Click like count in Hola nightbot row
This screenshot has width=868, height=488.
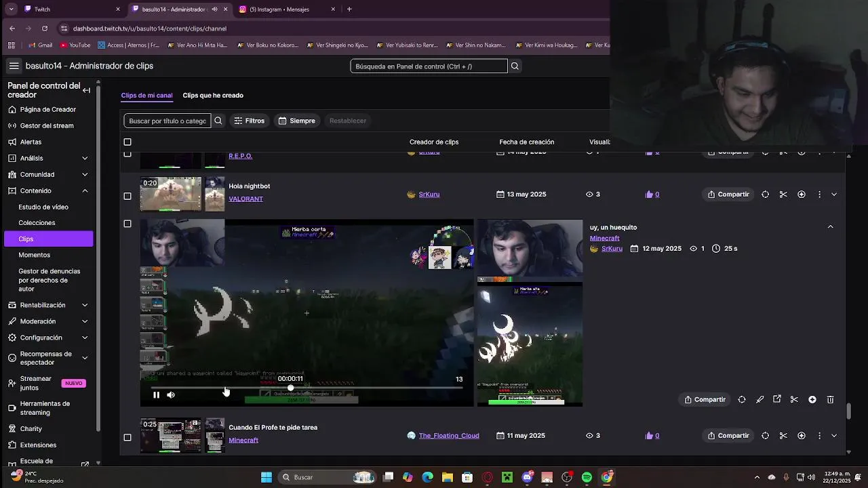point(652,195)
